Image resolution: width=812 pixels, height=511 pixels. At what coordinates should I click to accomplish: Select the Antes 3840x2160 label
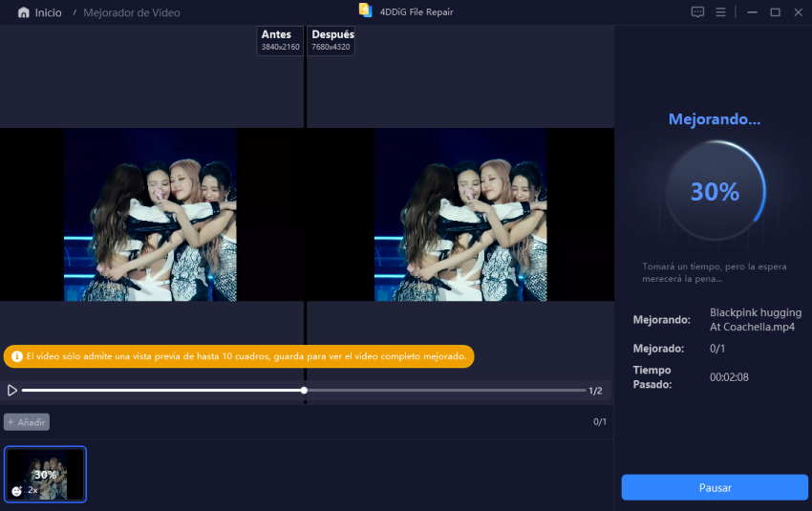(280, 40)
